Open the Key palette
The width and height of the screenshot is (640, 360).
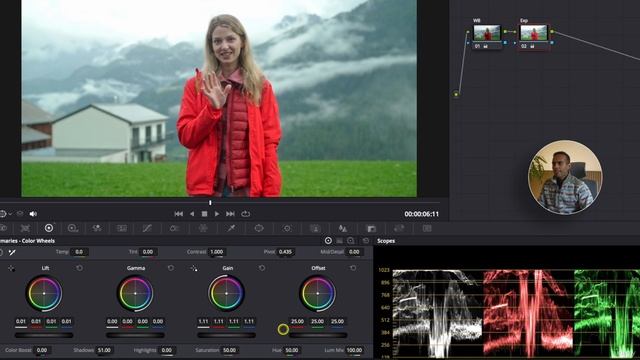tap(371, 228)
